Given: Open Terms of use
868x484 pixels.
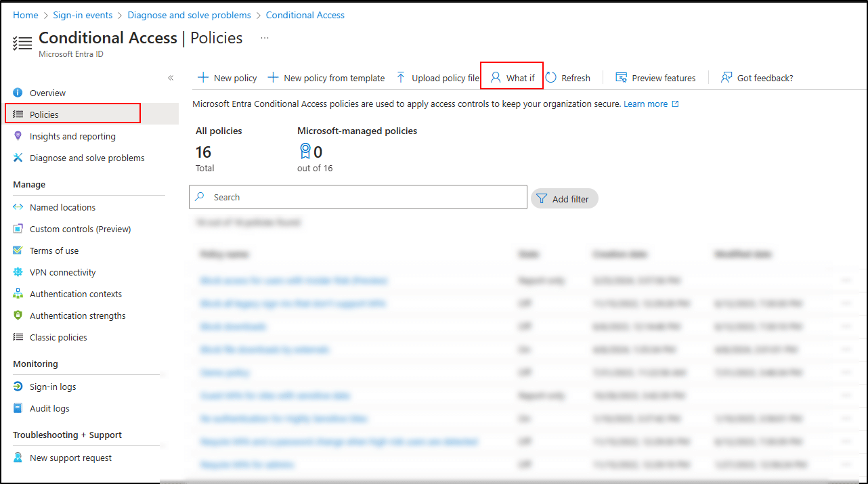Looking at the screenshot, I should pos(54,250).
